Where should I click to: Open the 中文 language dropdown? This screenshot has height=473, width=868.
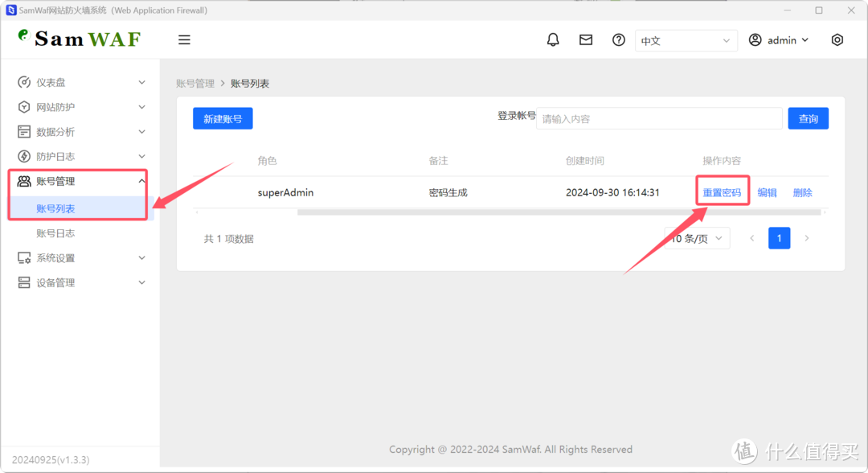coord(686,40)
